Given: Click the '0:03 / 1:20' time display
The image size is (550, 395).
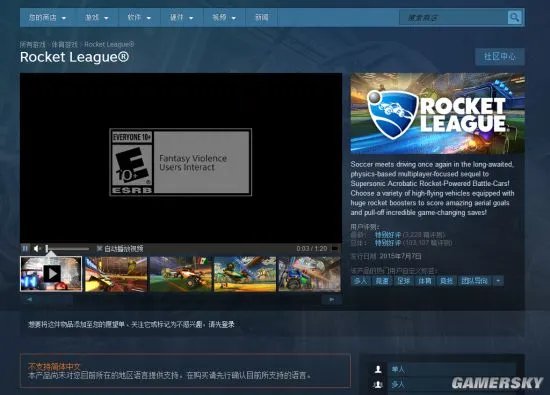Looking at the screenshot, I should [x=311, y=248].
